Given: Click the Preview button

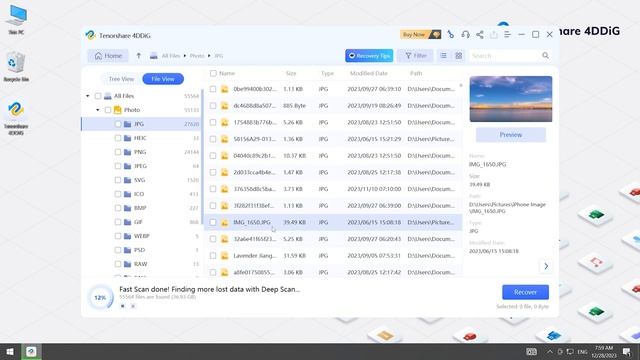Looking at the screenshot, I should pyautogui.click(x=511, y=135).
